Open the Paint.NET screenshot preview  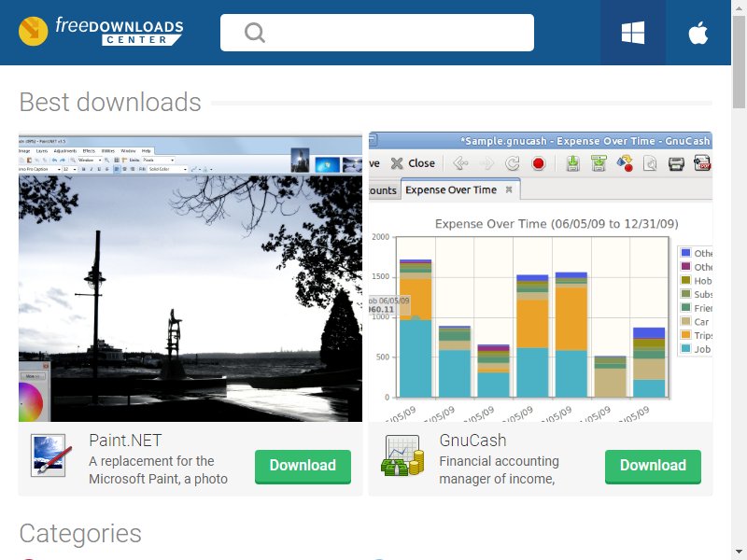(x=190, y=276)
